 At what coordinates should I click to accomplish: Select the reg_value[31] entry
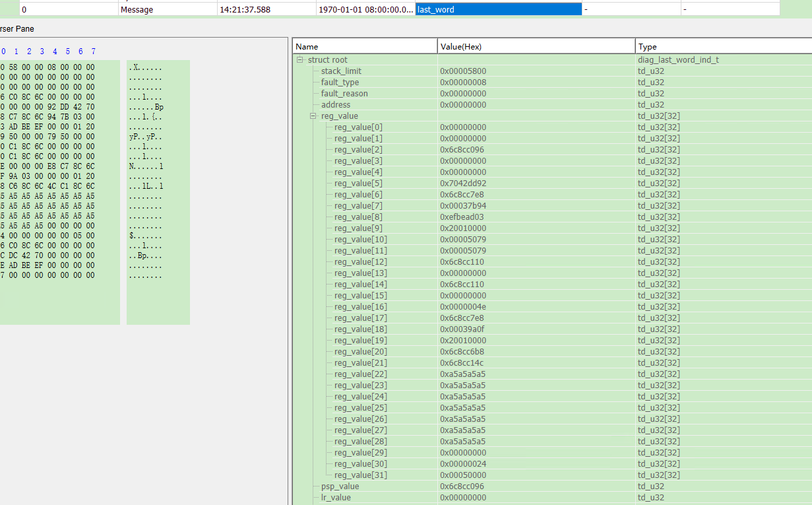click(x=360, y=475)
